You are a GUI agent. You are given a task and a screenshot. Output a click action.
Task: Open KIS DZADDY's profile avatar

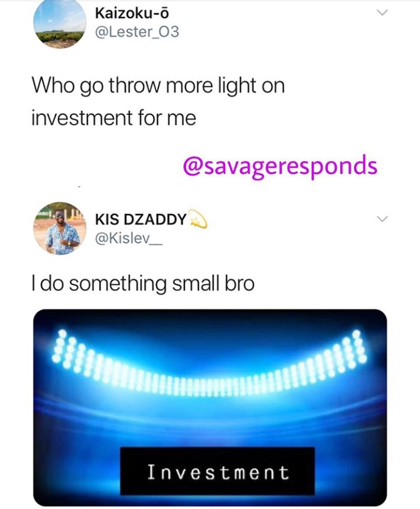[x=60, y=228]
